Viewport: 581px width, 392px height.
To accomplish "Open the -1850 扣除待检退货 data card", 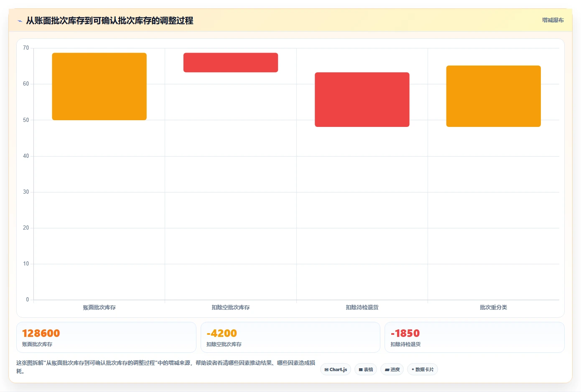I will (474, 337).
